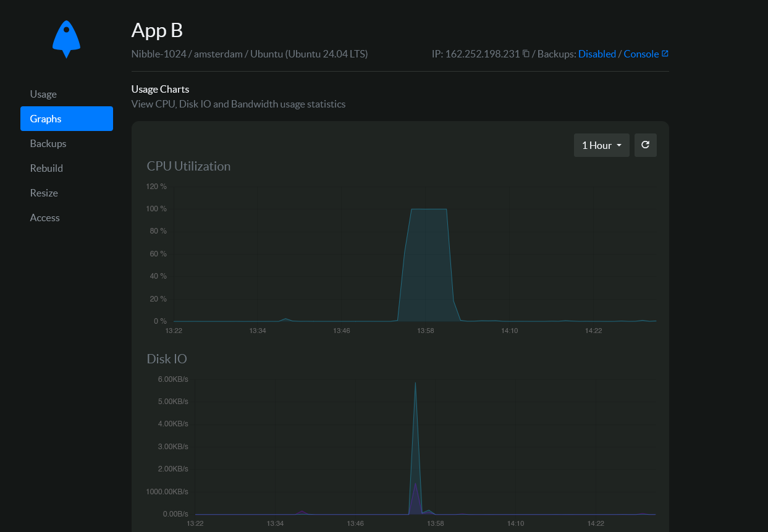Click the Disk IO chart heading

click(x=167, y=359)
